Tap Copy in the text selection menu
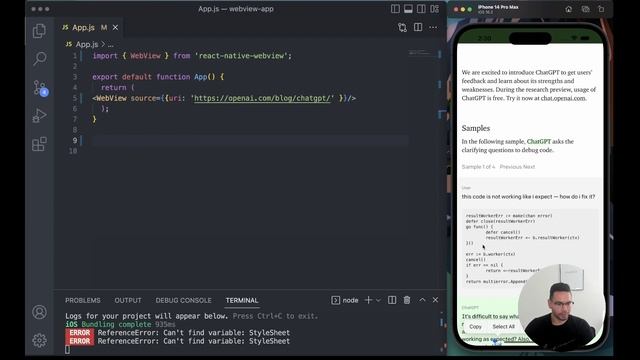This screenshot has height=360, width=640. 476,327
